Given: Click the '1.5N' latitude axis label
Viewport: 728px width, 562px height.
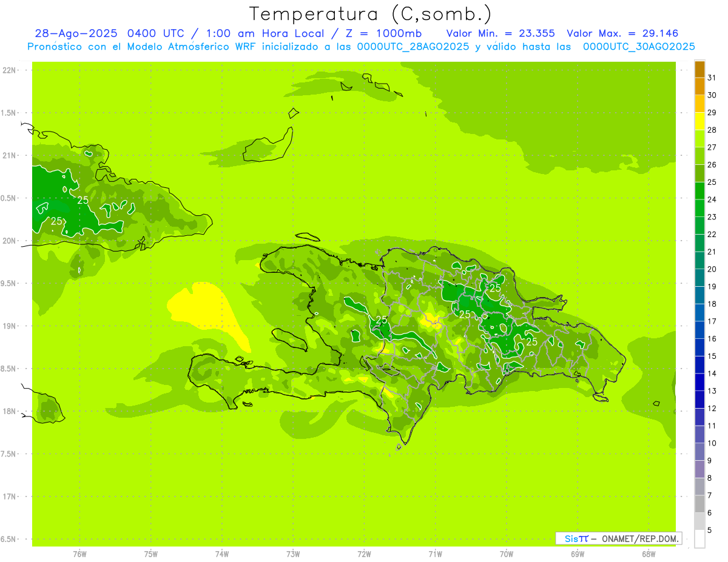Looking at the screenshot, I should [9, 113].
